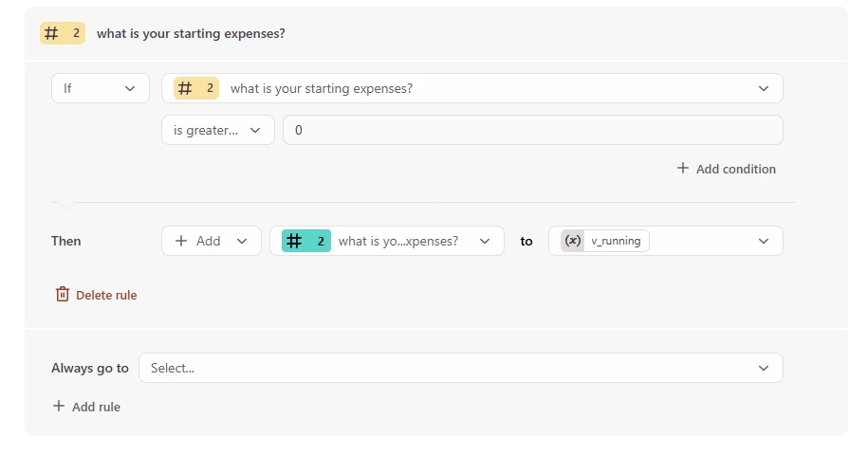This screenshot has width=868, height=454.
Task: Open the Add action dropdown in the Then row
Action: 211,241
